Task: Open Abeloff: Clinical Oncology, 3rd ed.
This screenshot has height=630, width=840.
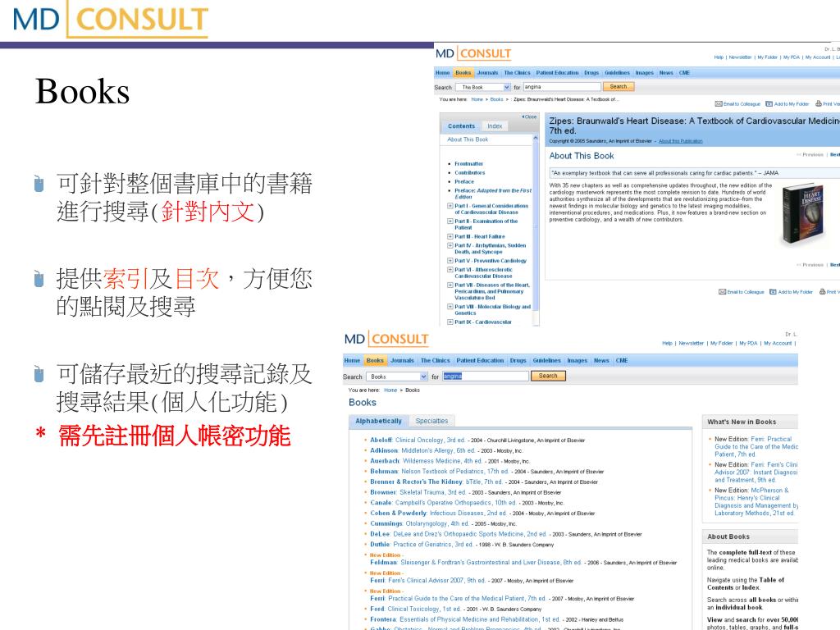Action: pyautogui.click(x=418, y=441)
